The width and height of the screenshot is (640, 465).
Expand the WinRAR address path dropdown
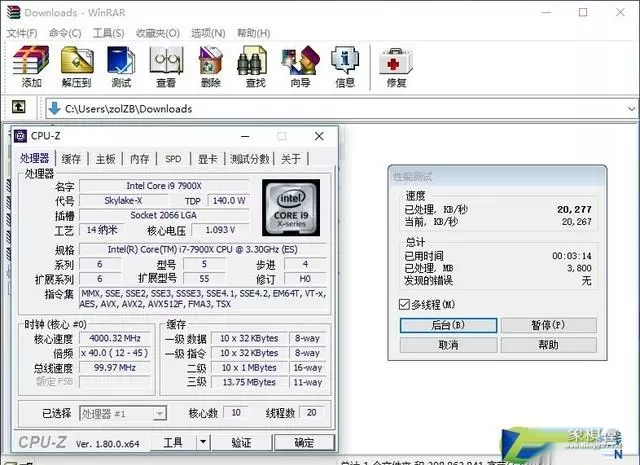tap(631, 109)
